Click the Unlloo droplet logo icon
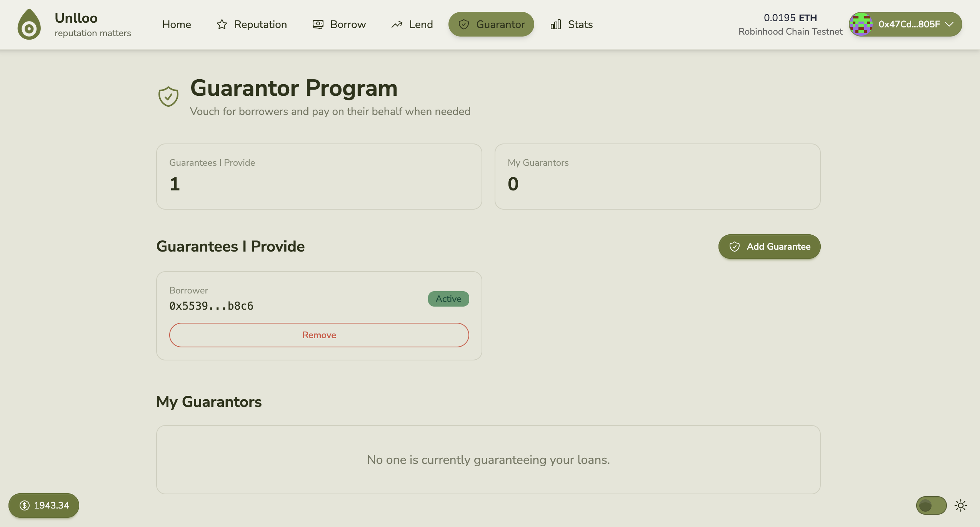 (29, 25)
